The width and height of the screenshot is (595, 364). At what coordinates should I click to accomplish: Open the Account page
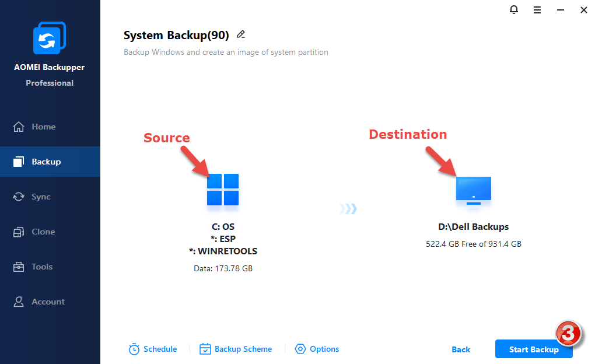point(48,302)
